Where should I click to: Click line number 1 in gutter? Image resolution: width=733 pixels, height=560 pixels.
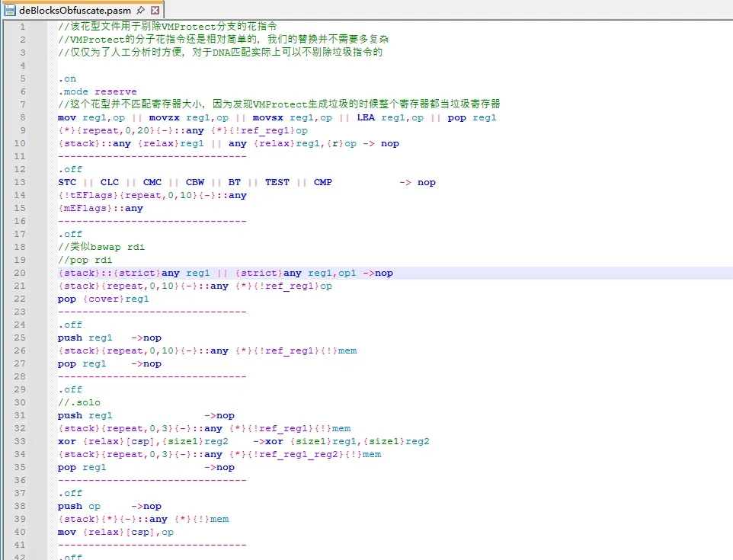pos(22,27)
